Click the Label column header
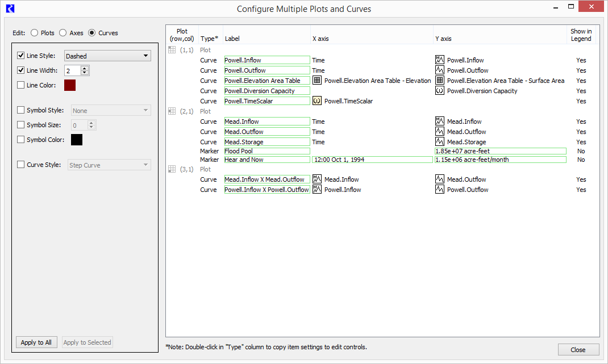This screenshot has height=364, width=608. click(x=232, y=39)
